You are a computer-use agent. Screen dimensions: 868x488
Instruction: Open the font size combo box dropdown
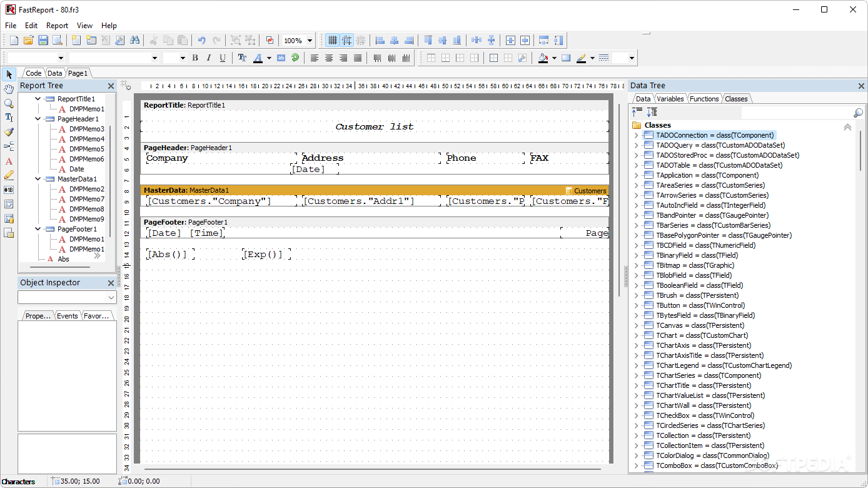[183, 58]
